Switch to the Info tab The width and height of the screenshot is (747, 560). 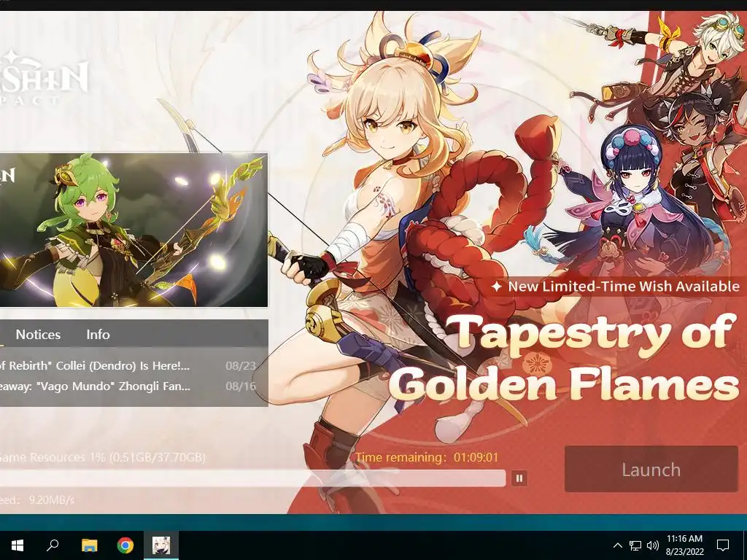click(98, 334)
